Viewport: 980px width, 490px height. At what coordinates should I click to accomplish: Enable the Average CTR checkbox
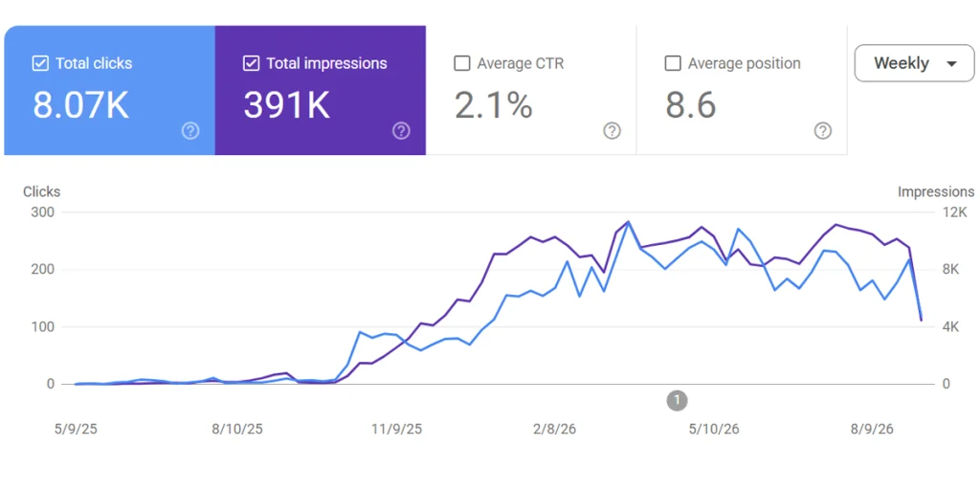pyautogui.click(x=462, y=63)
